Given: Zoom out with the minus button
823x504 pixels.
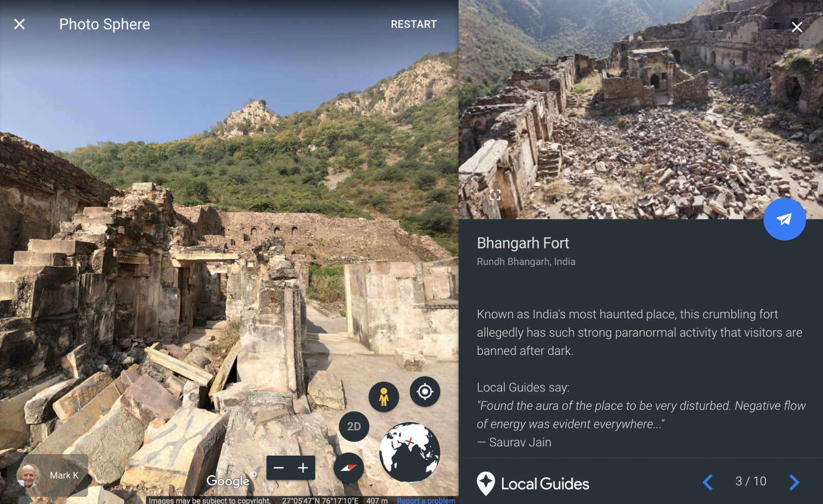Looking at the screenshot, I should 279,467.
